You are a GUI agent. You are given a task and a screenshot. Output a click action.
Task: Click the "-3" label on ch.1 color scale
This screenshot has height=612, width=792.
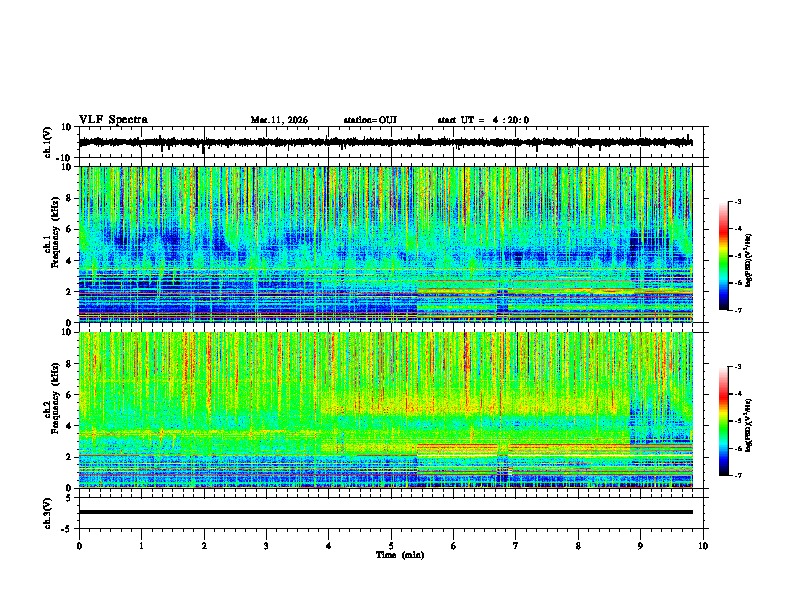point(737,202)
